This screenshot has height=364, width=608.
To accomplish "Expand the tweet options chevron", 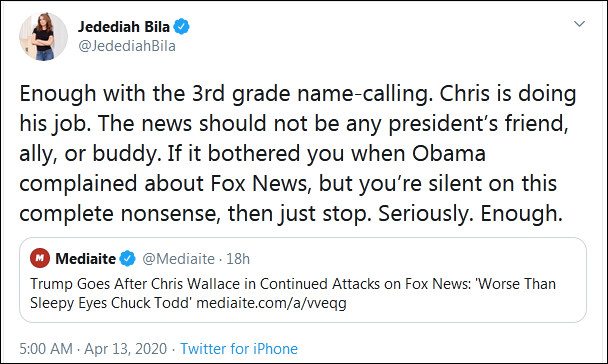I will pos(579,24).
